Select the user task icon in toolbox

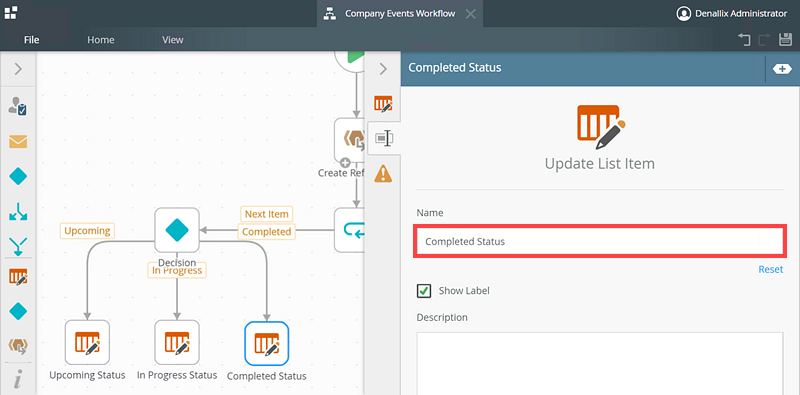(x=18, y=106)
